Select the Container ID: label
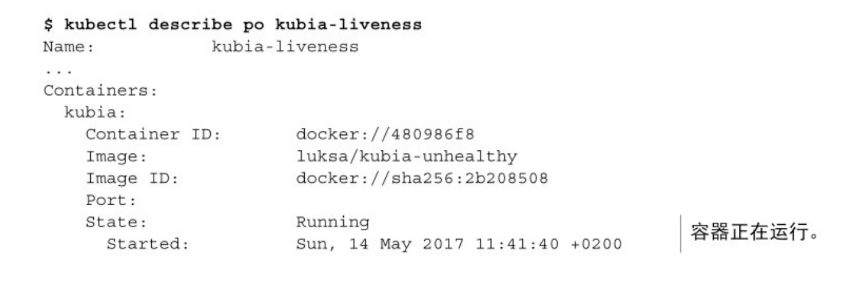This screenshot has height=285, width=868. tap(152, 135)
